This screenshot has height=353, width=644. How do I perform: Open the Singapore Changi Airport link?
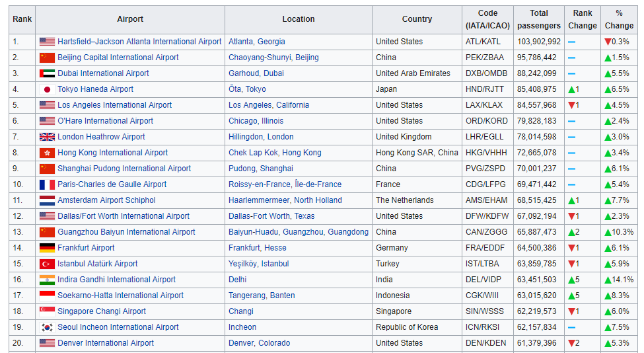[101, 311]
